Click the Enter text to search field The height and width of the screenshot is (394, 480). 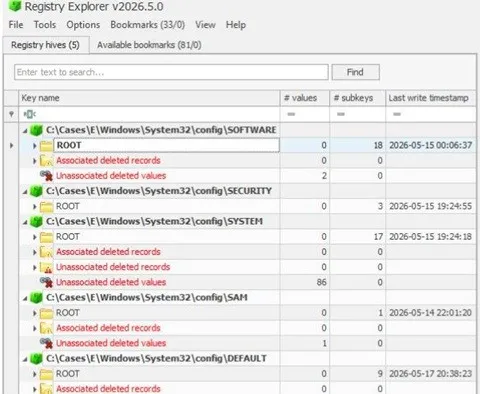click(171, 72)
